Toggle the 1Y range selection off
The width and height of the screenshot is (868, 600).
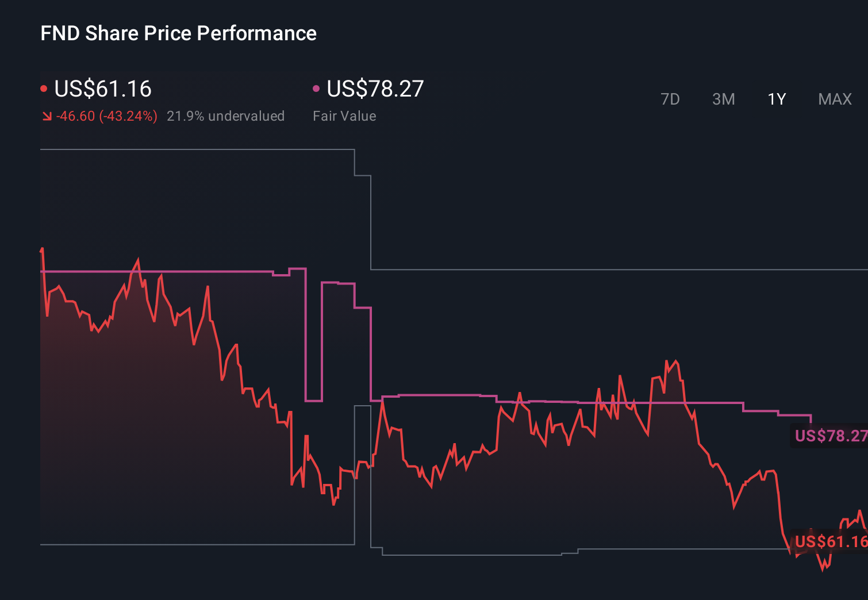tap(776, 99)
